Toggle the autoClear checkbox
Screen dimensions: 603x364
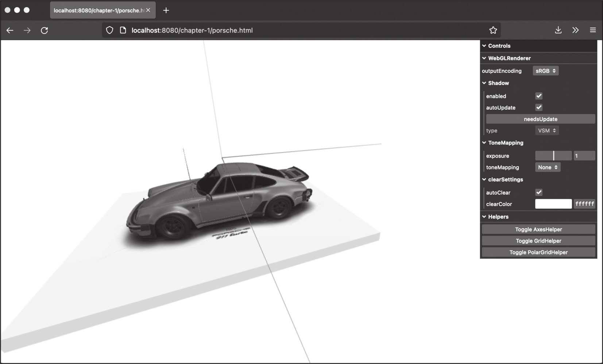click(x=538, y=192)
